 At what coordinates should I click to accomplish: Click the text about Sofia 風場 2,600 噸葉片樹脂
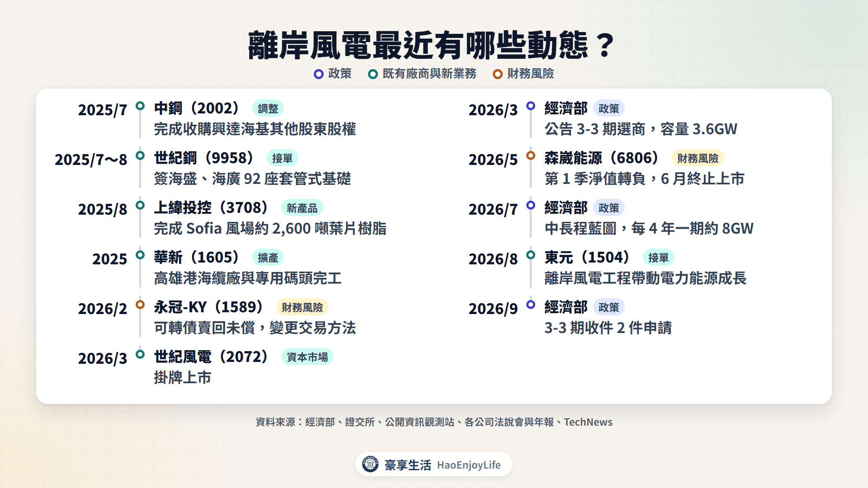pyautogui.click(x=270, y=229)
